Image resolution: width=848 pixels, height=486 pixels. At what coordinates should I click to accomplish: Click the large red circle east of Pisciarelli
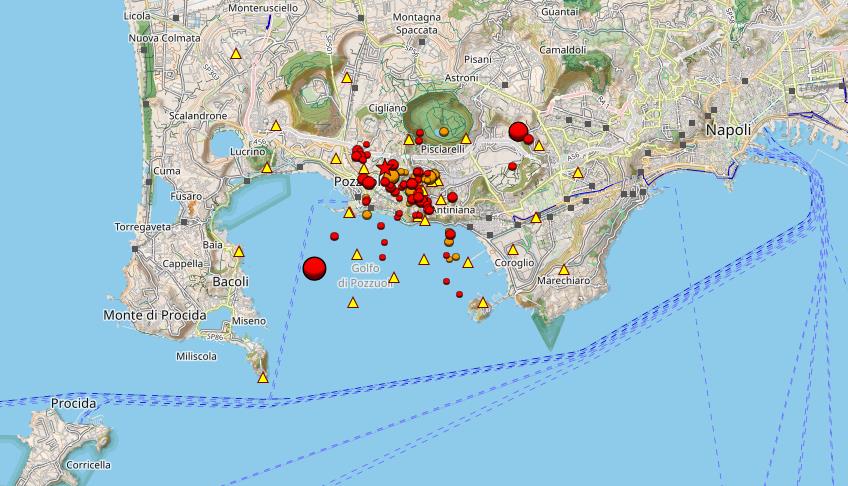(518, 130)
